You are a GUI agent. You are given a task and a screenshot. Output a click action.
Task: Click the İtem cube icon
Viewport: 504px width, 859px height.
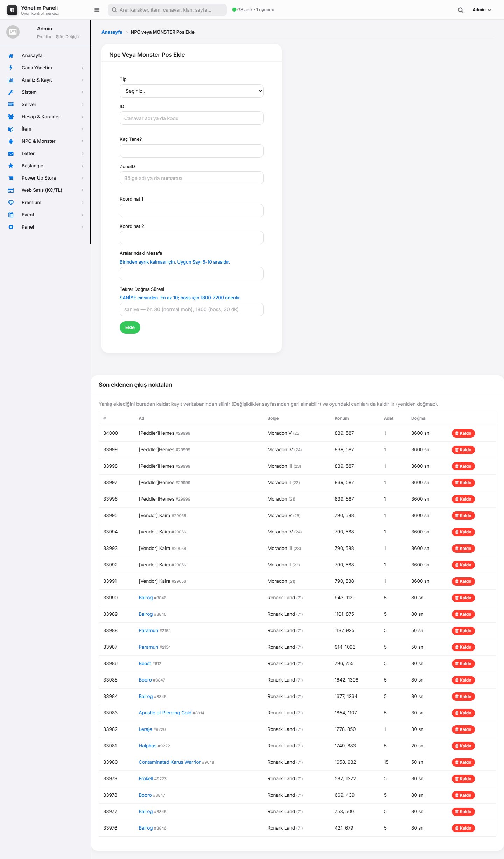tap(11, 129)
